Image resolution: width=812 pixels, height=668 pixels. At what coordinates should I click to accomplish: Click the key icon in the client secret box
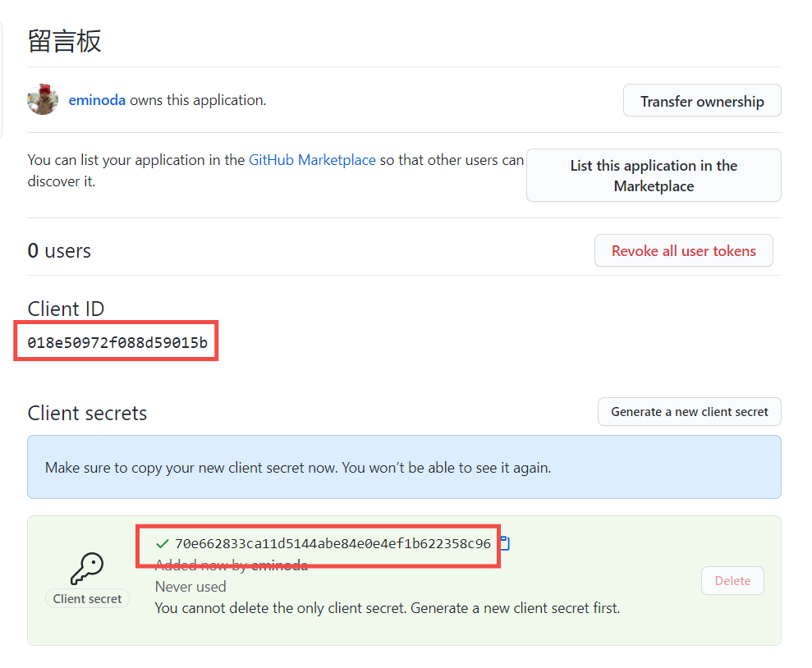(87, 567)
